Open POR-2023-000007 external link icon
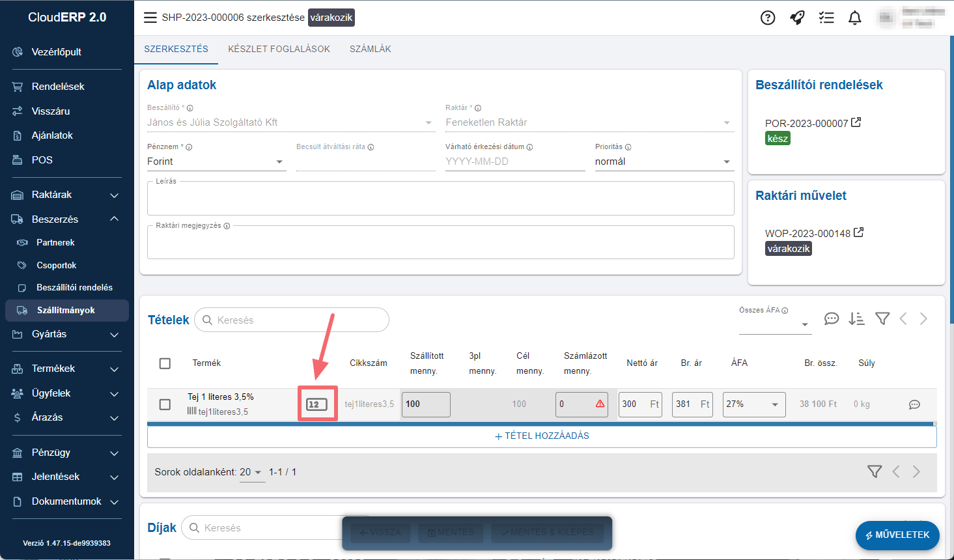954x560 pixels. pyautogui.click(x=856, y=122)
